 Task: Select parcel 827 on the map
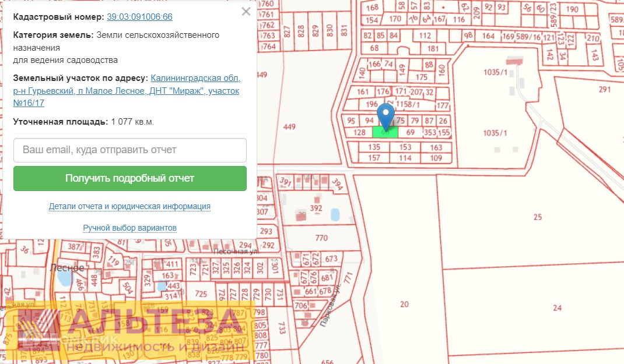pos(287,31)
